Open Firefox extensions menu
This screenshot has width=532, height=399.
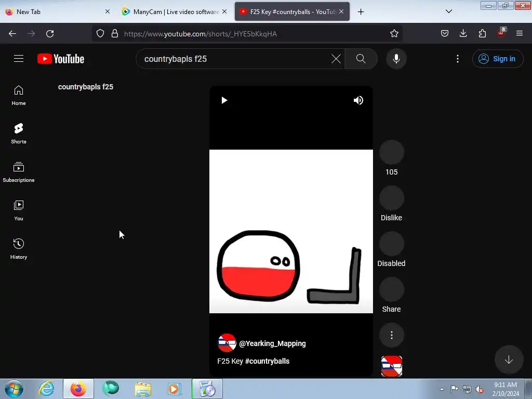[482, 34]
